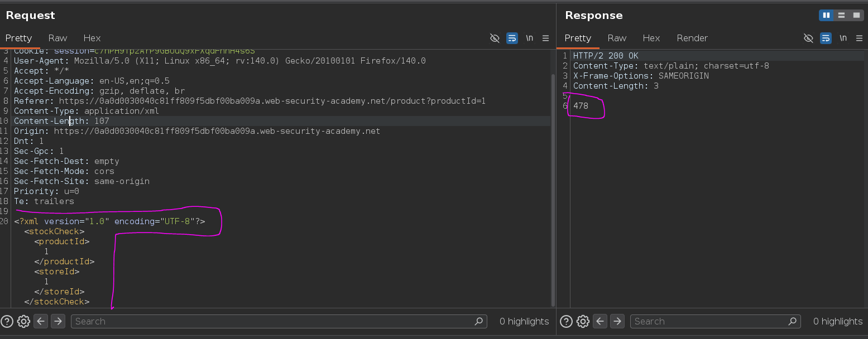Click the opening <productId> tag
This screenshot has height=339, width=868.
click(62, 241)
